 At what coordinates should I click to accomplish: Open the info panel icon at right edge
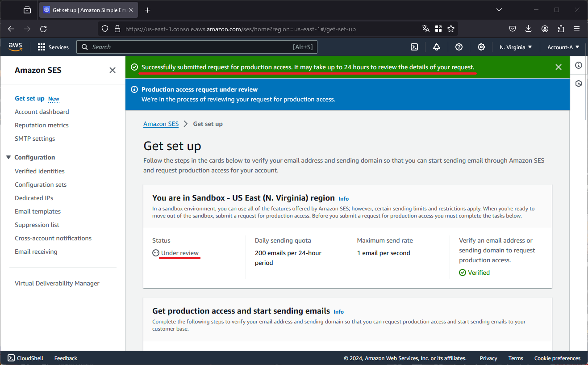[579, 65]
